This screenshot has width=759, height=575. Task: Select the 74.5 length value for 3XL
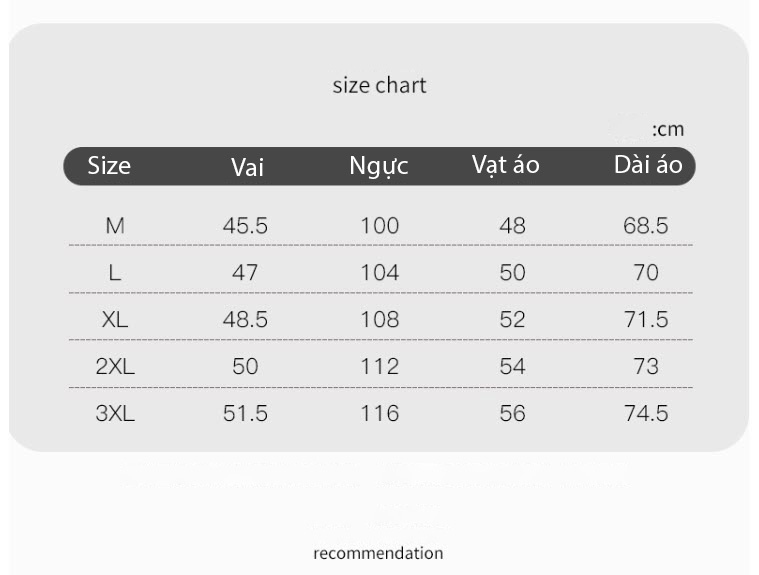(646, 414)
